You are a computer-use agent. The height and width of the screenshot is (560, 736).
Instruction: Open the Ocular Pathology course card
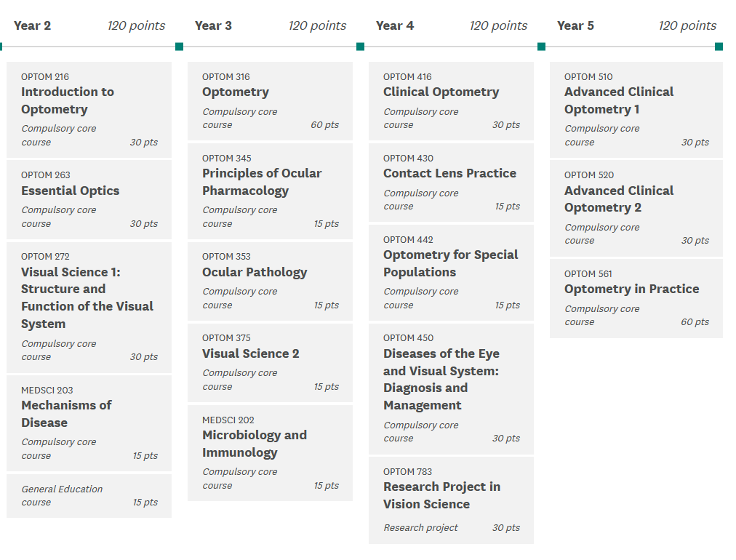(270, 281)
